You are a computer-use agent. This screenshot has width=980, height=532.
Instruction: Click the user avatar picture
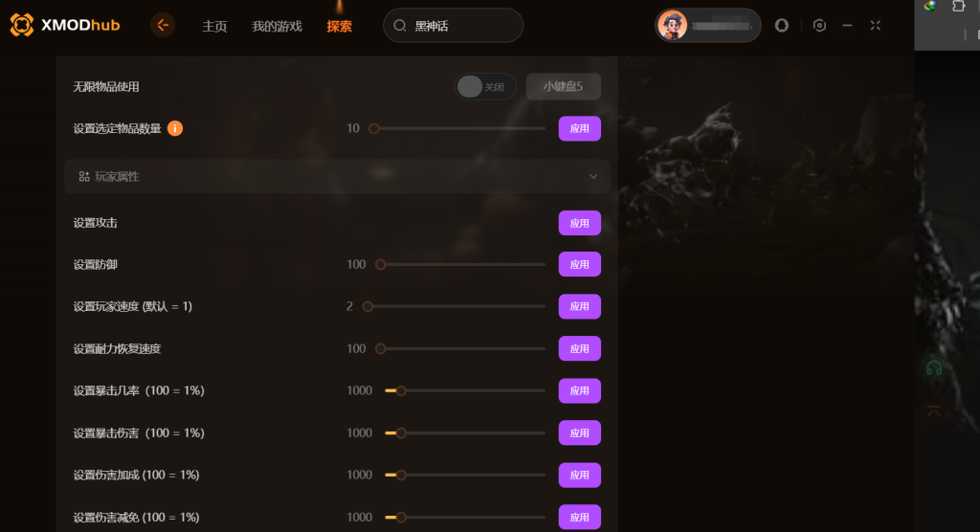673,26
